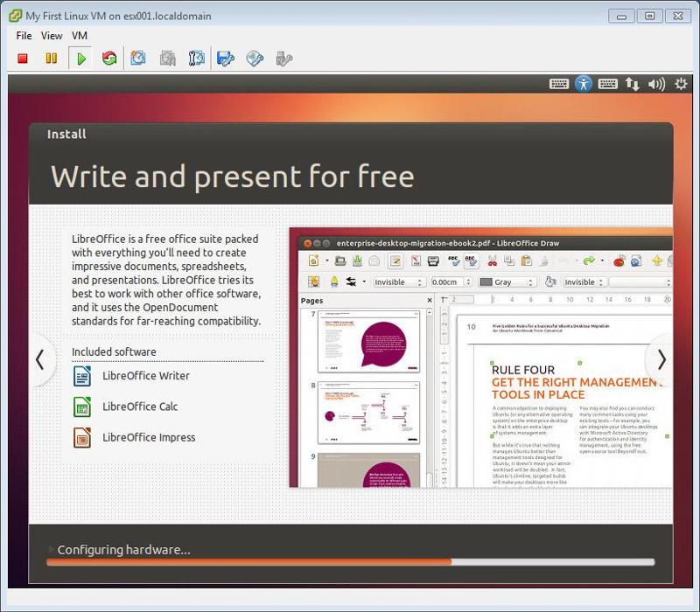Open the dropdown arrow next to Redo
Viewport: 700px width, 612px height.
[602, 261]
